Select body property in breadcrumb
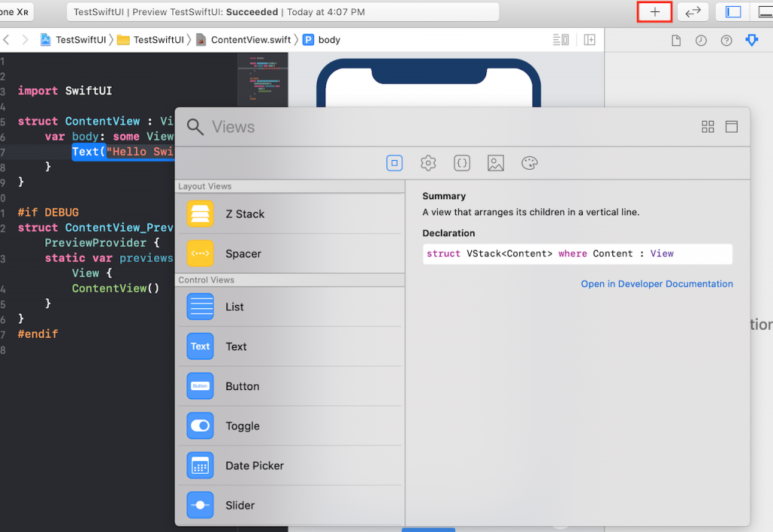This screenshot has width=773, height=532. (x=322, y=40)
